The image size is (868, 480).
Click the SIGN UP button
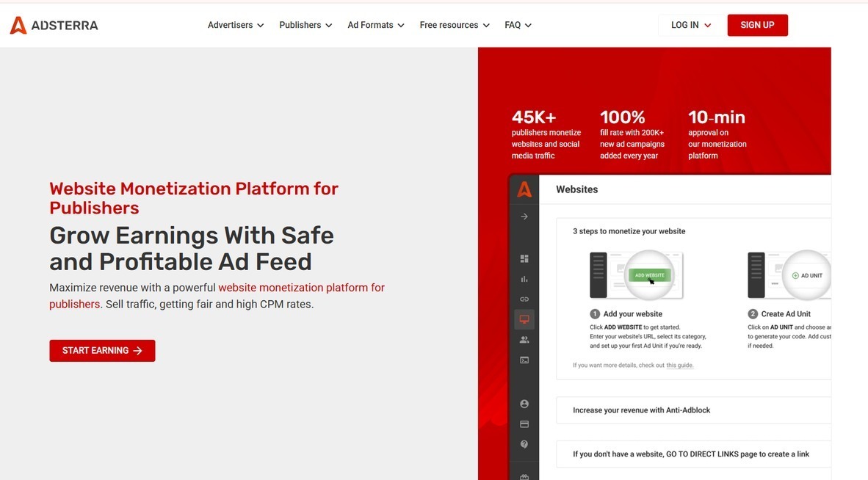click(757, 25)
